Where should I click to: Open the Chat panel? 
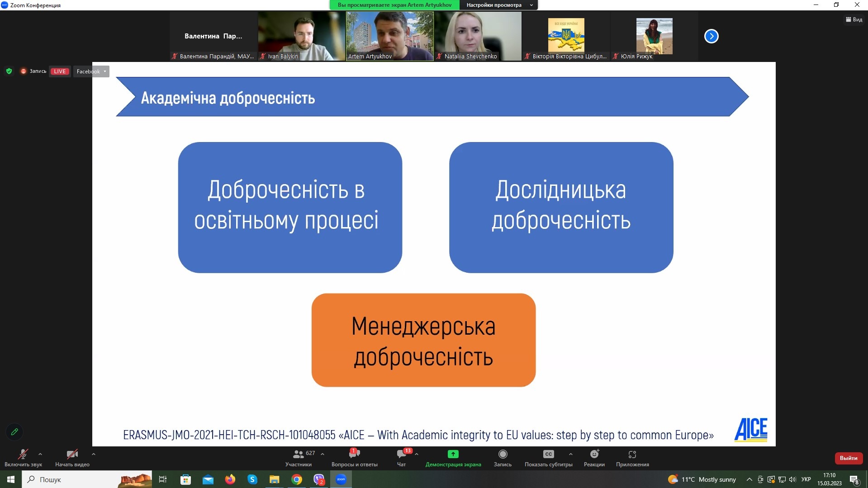401,457
